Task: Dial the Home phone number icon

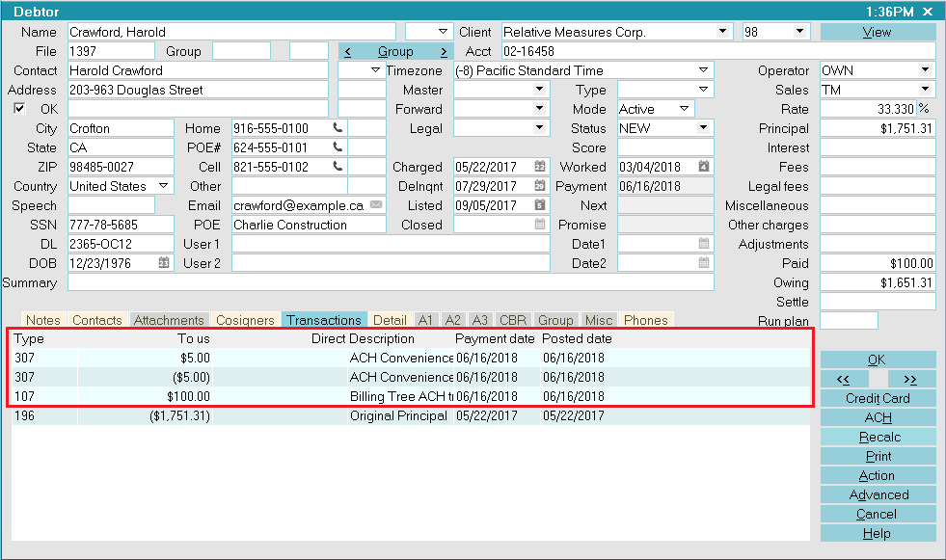Action: coord(338,128)
